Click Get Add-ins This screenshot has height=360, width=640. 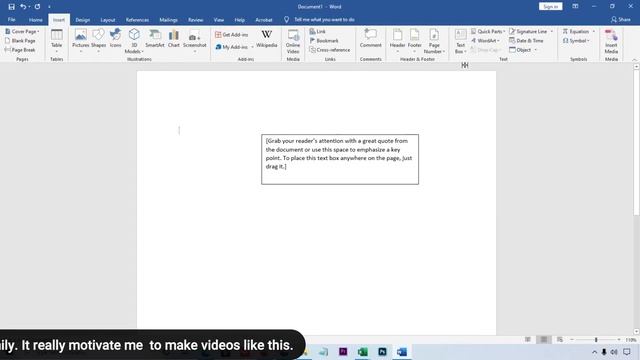(x=231, y=35)
